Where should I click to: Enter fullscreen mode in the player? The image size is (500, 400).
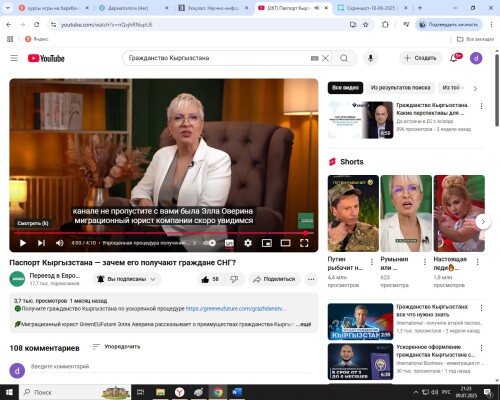pos(304,243)
